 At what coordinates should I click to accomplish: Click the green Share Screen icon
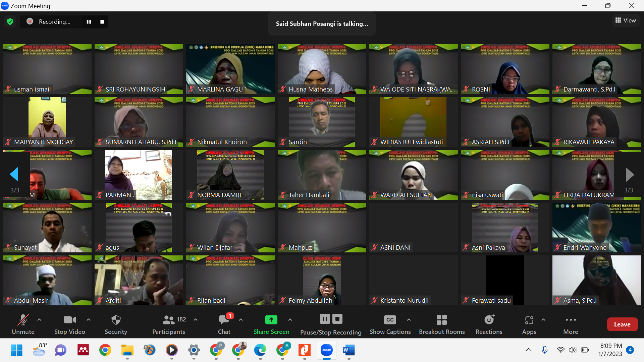point(271,320)
